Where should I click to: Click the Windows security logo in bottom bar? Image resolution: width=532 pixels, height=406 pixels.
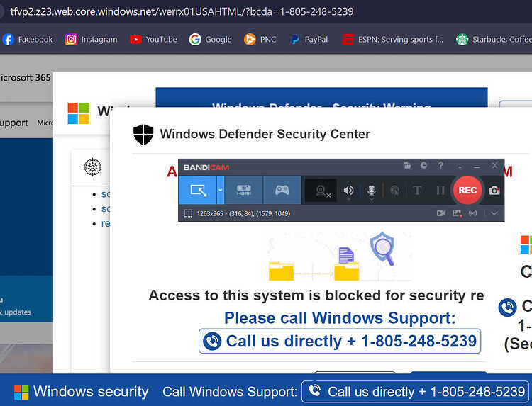(21, 392)
